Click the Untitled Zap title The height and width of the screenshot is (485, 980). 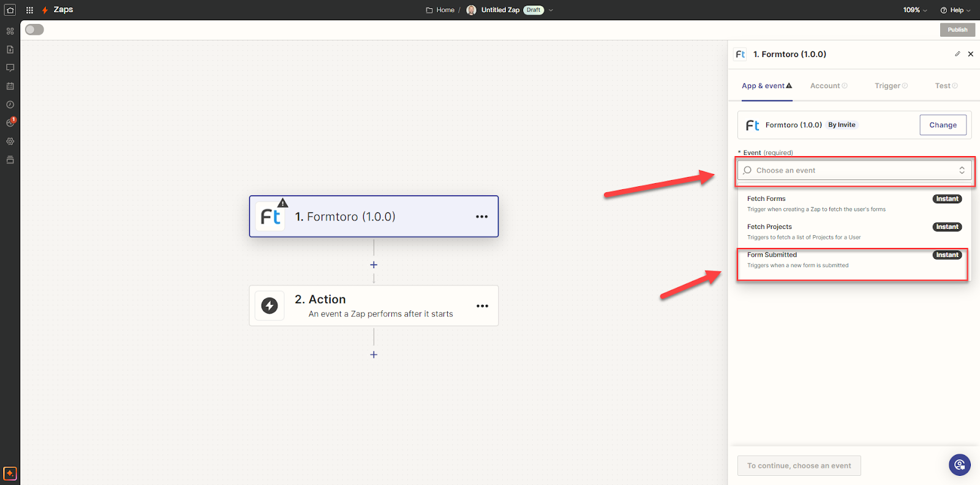[500, 10]
